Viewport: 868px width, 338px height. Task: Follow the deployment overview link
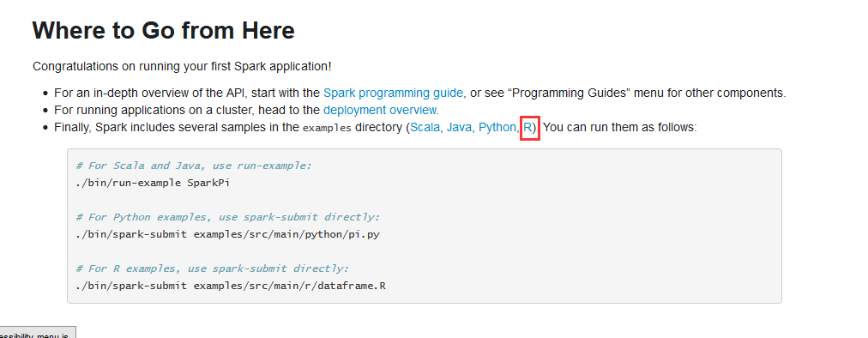(x=381, y=111)
